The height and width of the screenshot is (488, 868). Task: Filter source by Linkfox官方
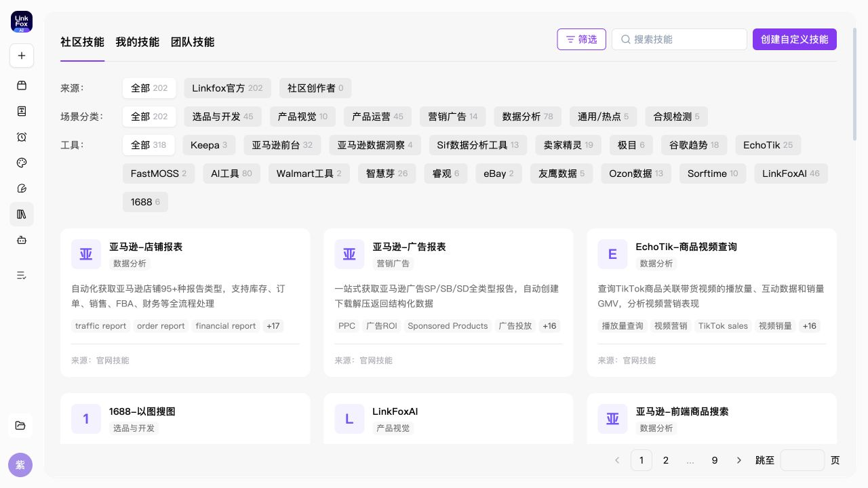[x=227, y=88]
